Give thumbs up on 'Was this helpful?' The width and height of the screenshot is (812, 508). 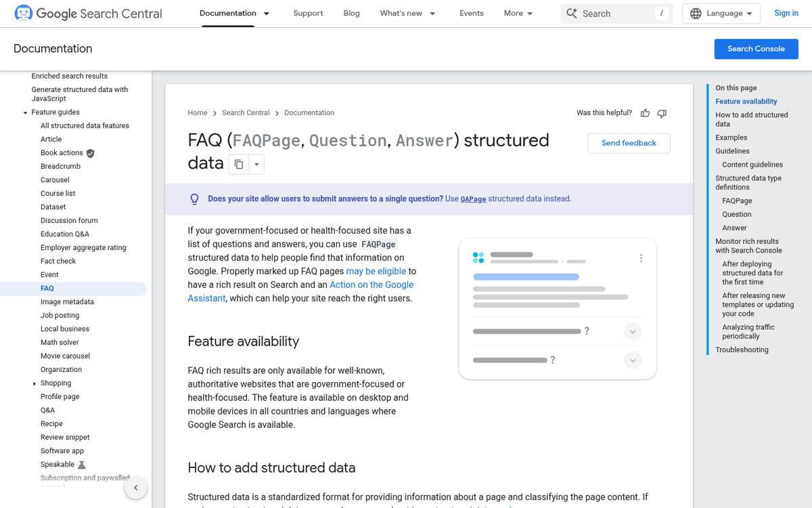[645, 113]
